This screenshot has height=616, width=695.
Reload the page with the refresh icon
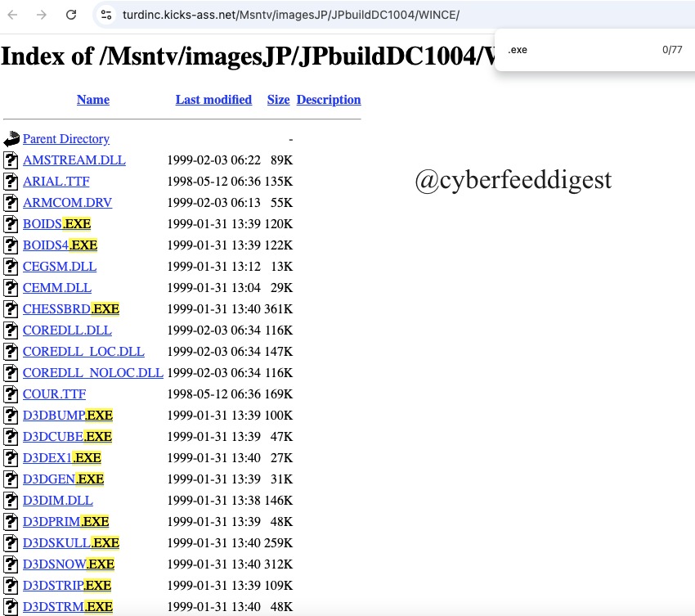point(71,15)
